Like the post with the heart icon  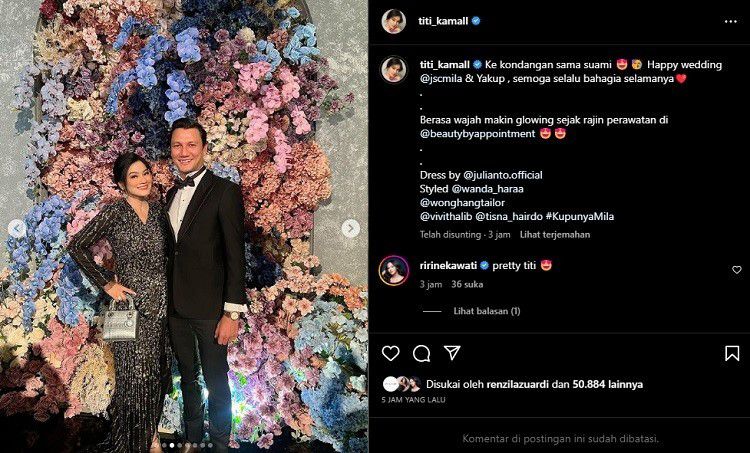391,353
